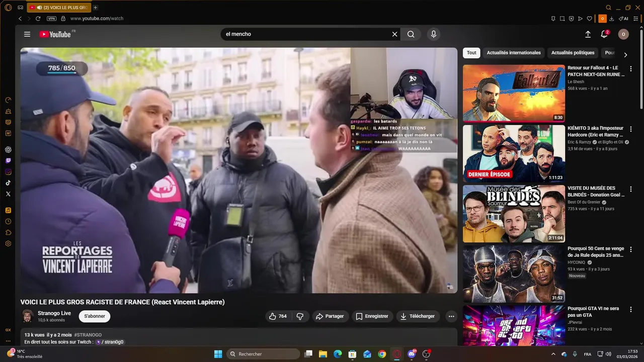Click the S'abonner subscribe button
644x362 pixels.
[x=95, y=316]
